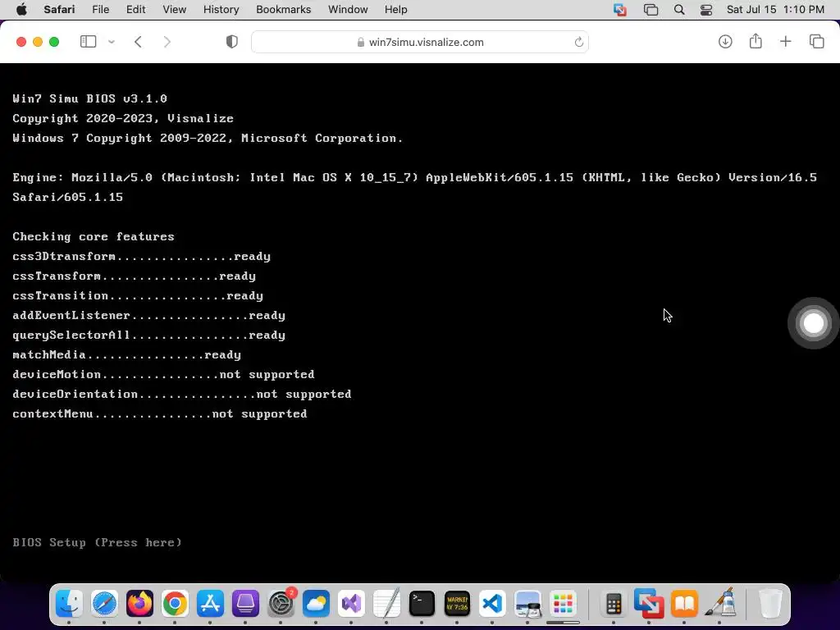Open the Books app from the Dock
This screenshot has width=840, height=630.
click(x=684, y=604)
